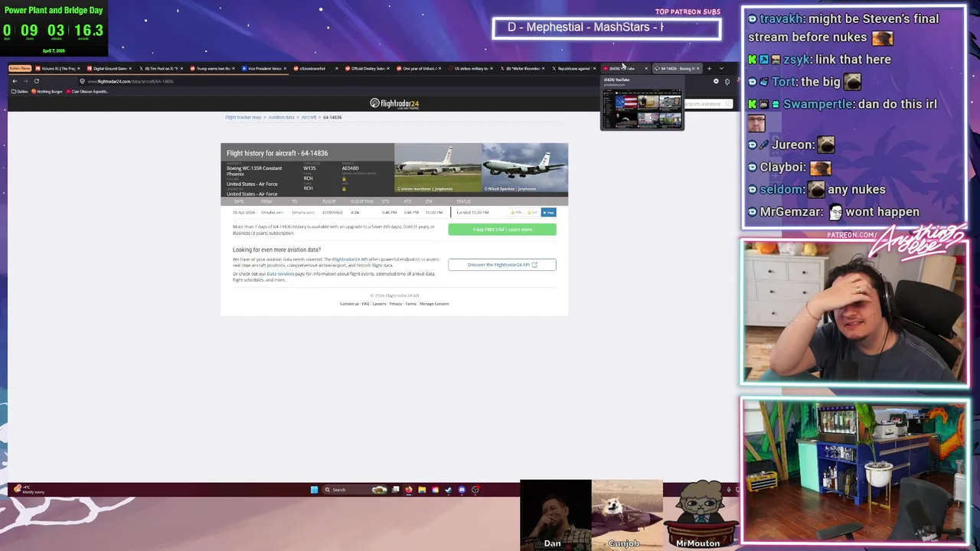Click the Terms footer link

coord(411,304)
